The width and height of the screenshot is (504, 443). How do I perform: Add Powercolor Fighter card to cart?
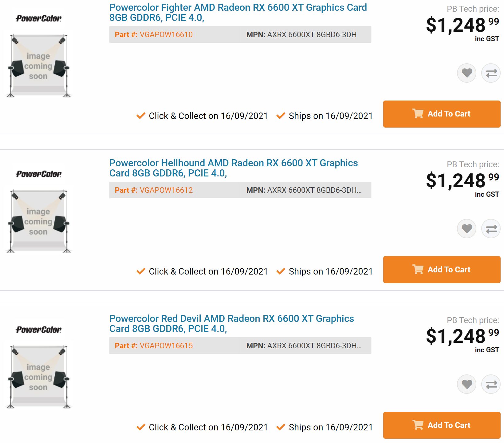[x=442, y=114]
